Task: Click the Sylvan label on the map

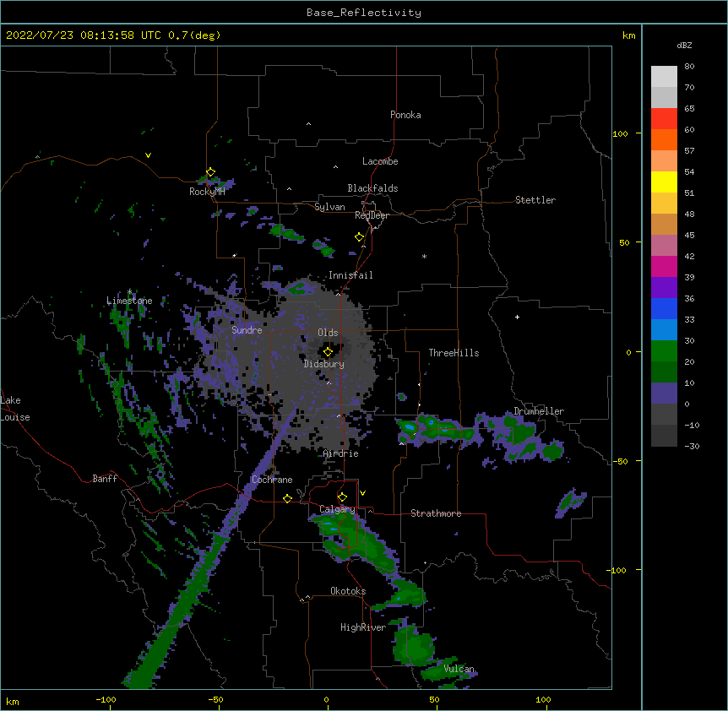Action: click(x=329, y=207)
